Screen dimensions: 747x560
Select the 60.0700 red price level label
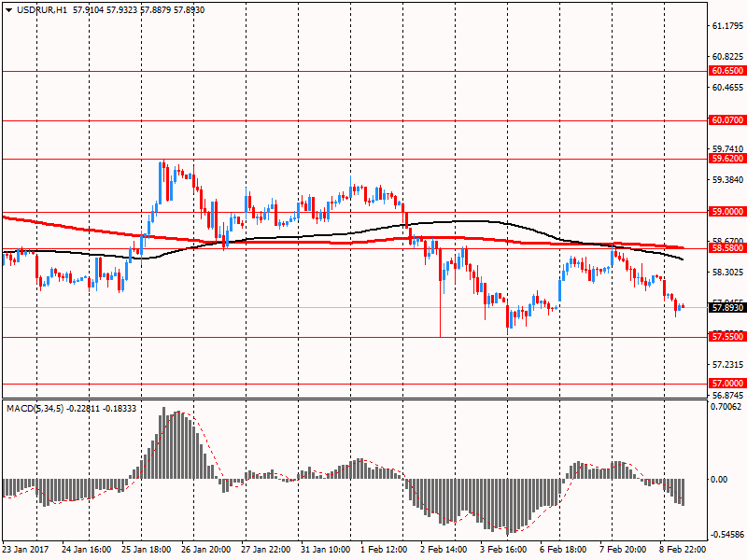point(726,120)
